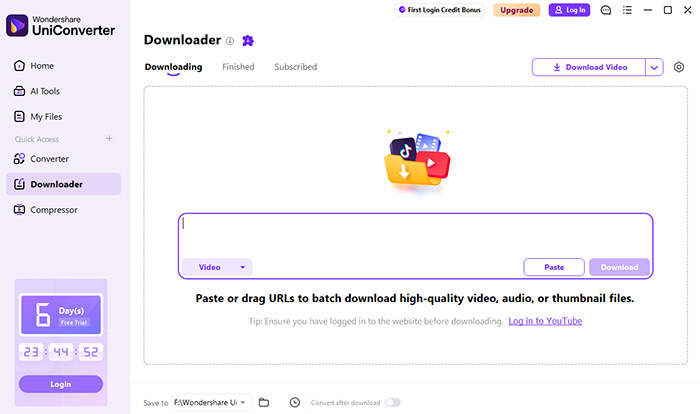Click the TikTok and YouTube folder illustration

click(417, 163)
